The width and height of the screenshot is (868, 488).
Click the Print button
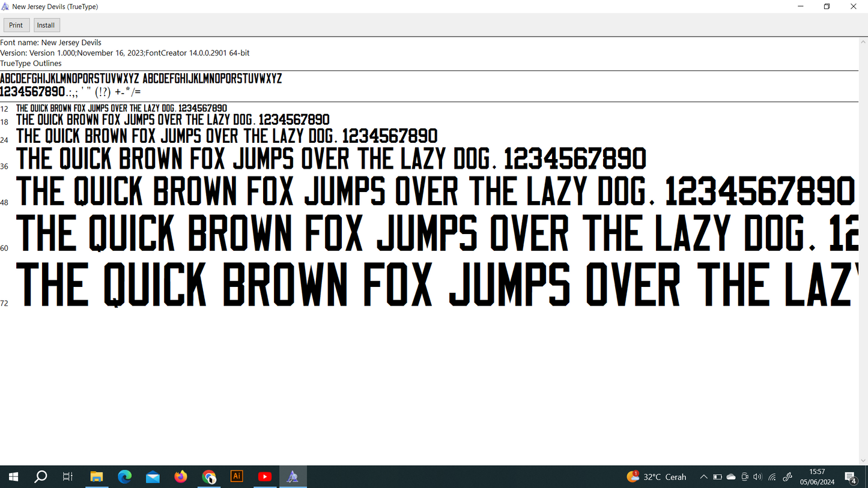click(x=16, y=25)
